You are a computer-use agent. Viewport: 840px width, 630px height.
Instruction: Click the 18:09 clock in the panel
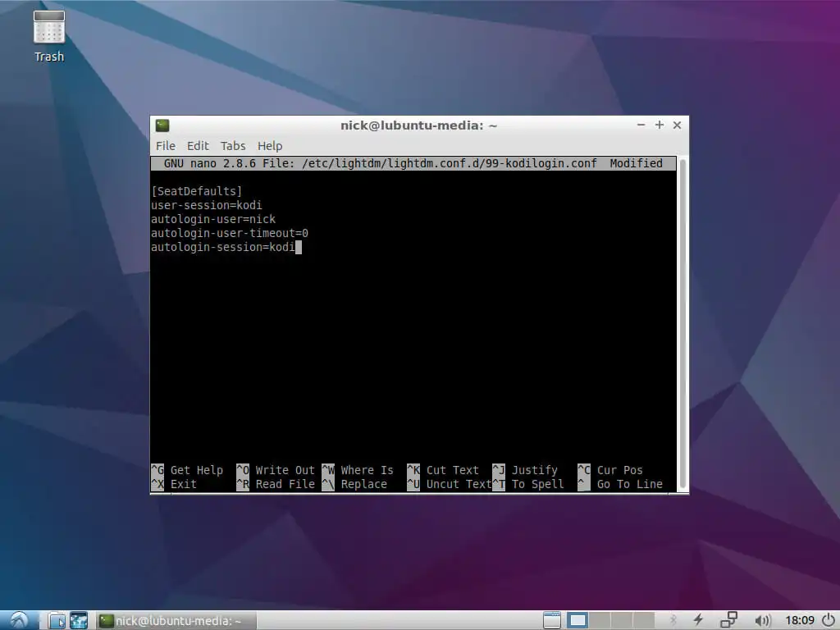(798, 620)
